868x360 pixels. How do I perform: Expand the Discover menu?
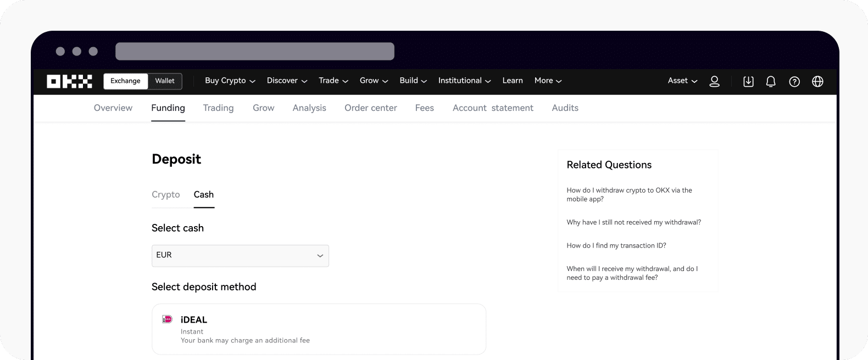(287, 81)
